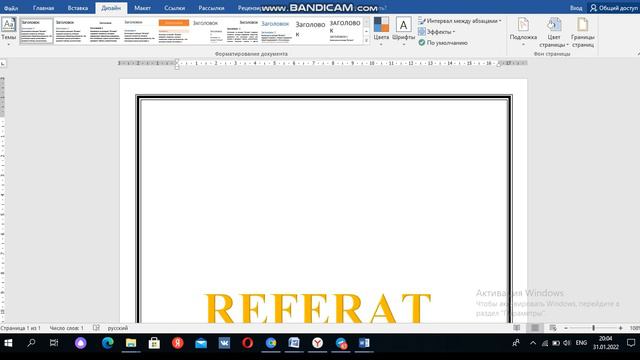Screen dimensions: 640x360
Task: Select the orange-banner heading style set
Action: [x=174, y=31]
